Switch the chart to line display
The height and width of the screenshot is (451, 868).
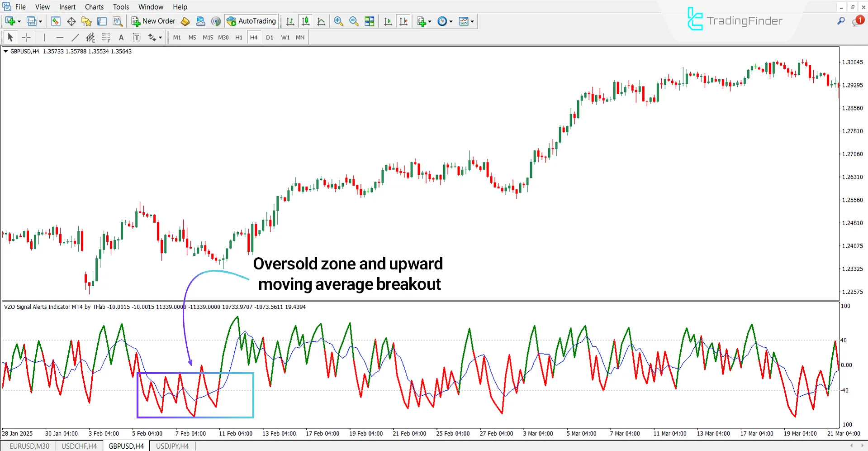coord(321,21)
